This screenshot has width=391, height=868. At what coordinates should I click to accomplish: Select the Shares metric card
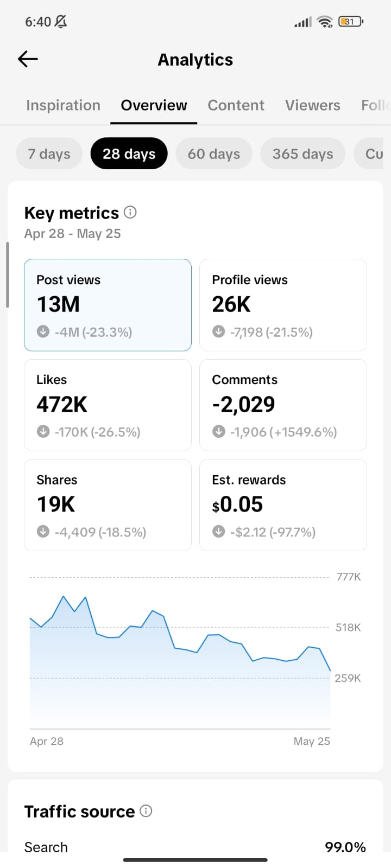(108, 505)
